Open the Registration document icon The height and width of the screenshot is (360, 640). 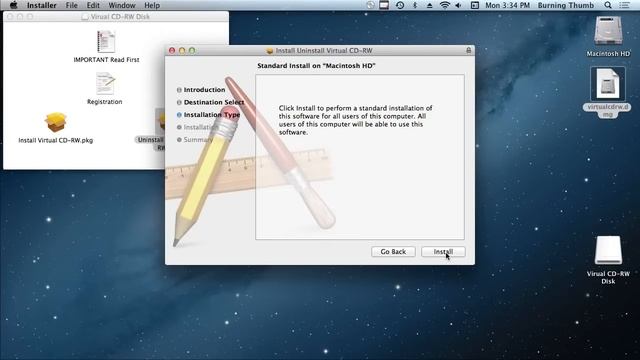coord(105,83)
